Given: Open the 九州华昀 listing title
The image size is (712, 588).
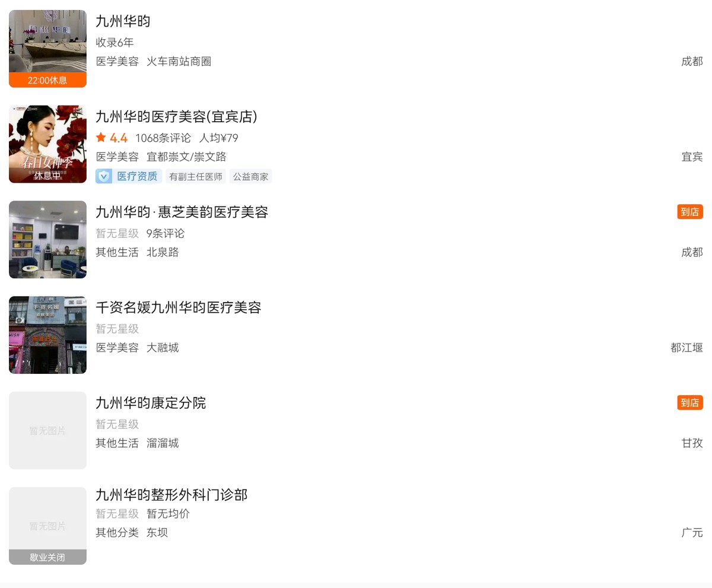Looking at the screenshot, I should pyautogui.click(x=123, y=21).
